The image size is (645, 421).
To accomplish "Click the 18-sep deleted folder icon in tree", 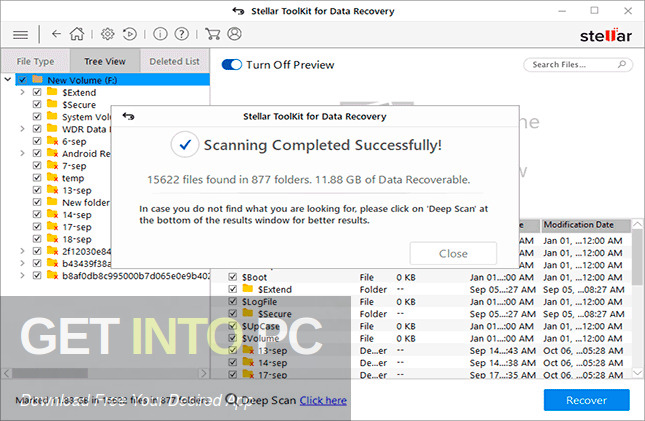I will [x=52, y=239].
